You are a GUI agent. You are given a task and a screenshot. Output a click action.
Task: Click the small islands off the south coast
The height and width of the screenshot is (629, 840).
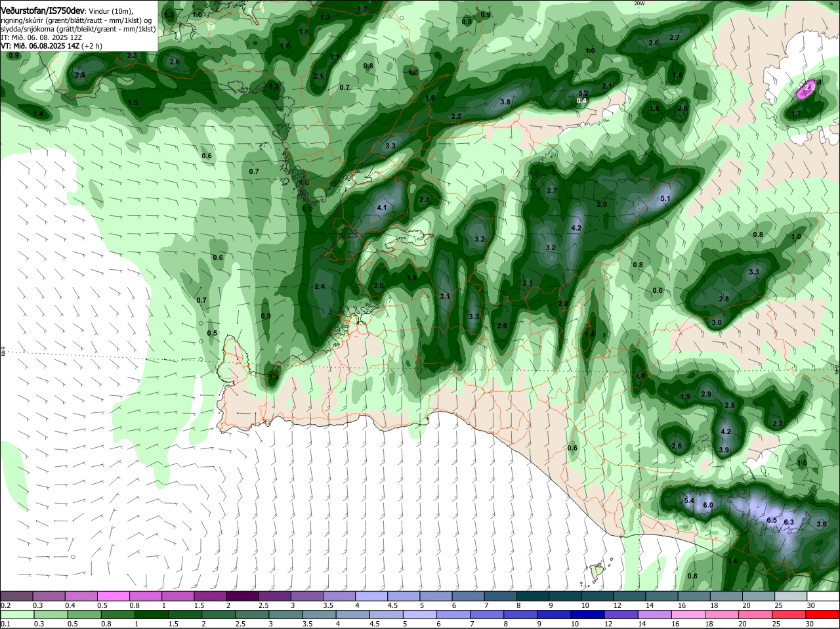tap(597, 572)
